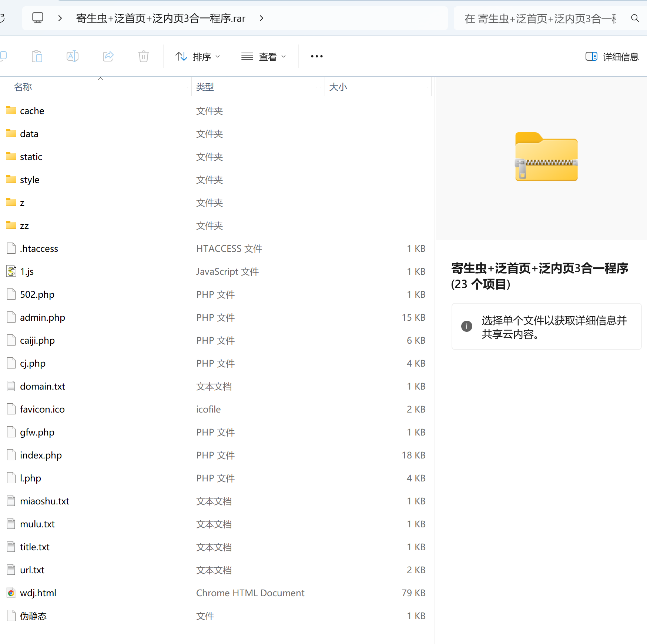
Task: Click the archive name in address bar
Action: [161, 18]
